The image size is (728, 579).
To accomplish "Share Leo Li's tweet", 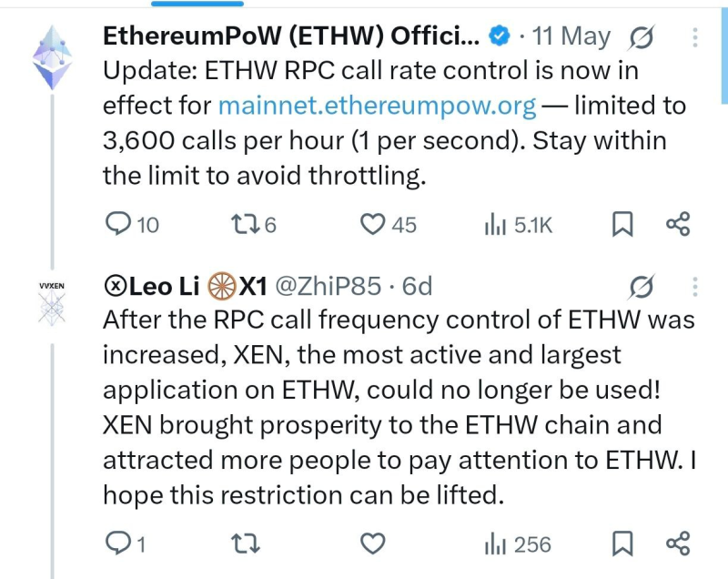I will click(678, 543).
